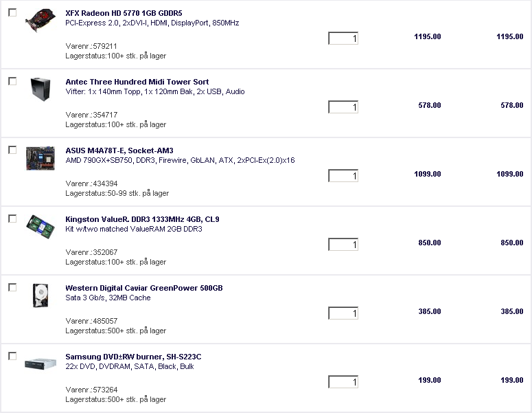The image size is (532, 413).
Task: Open the XFX Radeon HD 5770 product link
Action: [124, 13]
